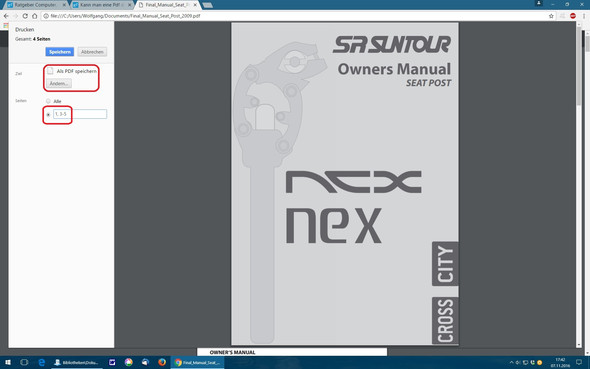Click the Abbrechen button

click(92, 52)
